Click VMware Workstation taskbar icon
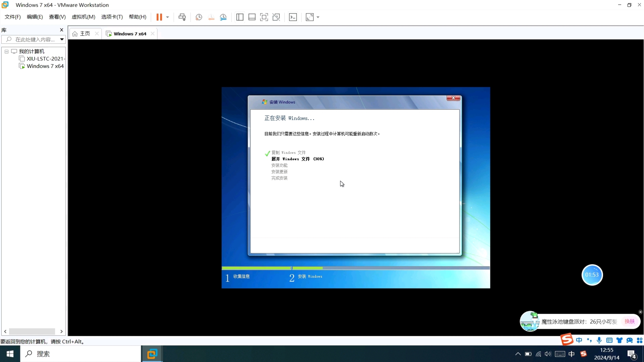Image resolution: width=644 pixels, height=362 pixels. point(152,354)
